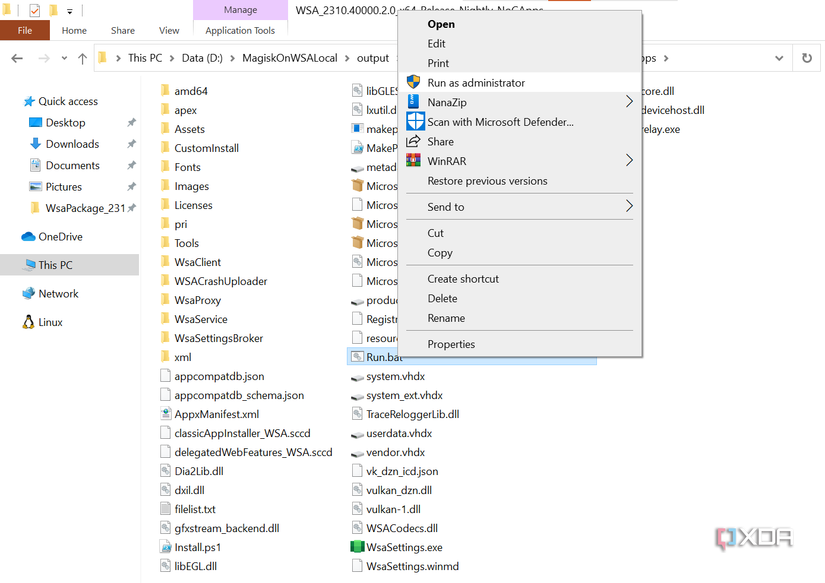The height and width of the screenshot is (583, 825).
Task: Click the Documents icon in sidebar
Action: click(35, 165)
